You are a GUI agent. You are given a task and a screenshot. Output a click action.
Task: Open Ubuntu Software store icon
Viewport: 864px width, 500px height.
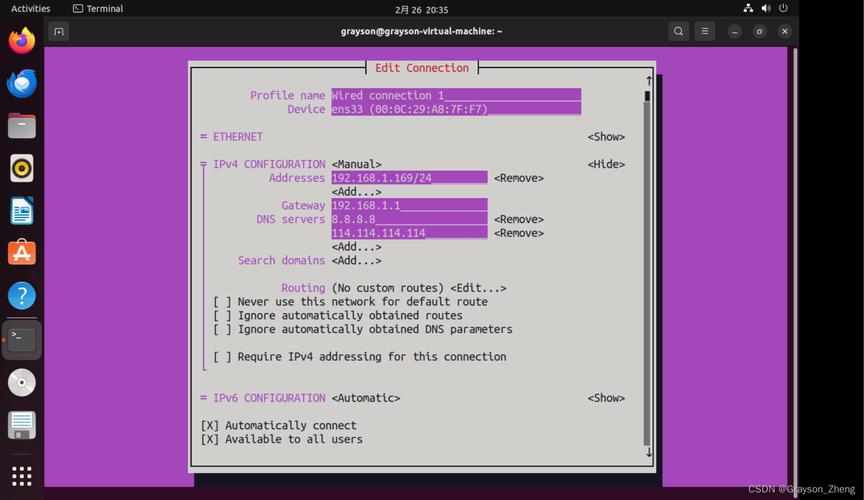coord(21,253)
